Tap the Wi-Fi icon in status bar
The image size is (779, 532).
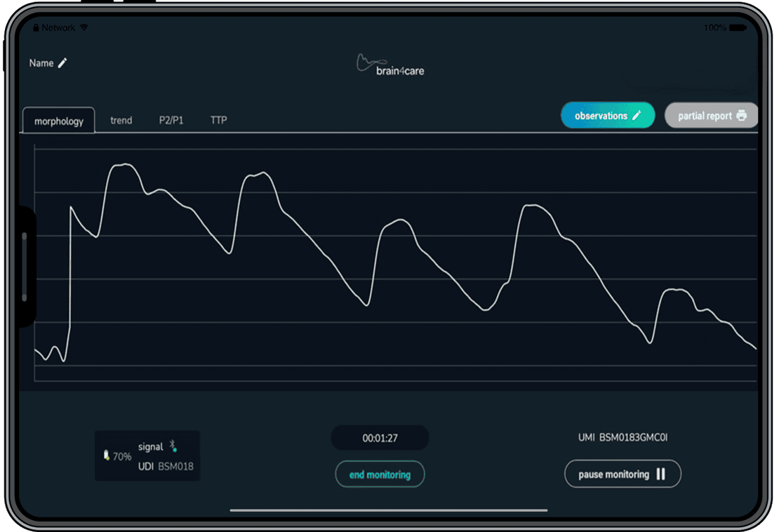(x=84, y=27)
